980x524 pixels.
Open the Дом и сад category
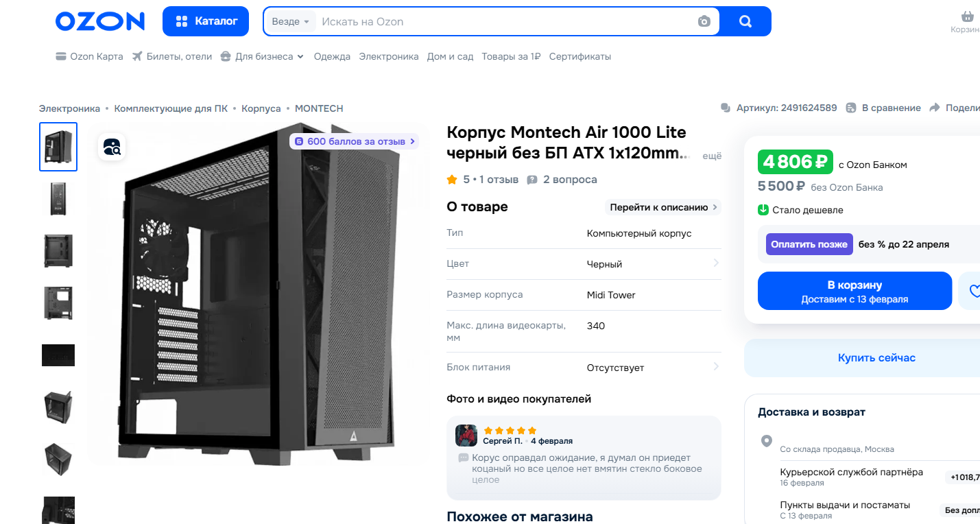coord(450,57)
